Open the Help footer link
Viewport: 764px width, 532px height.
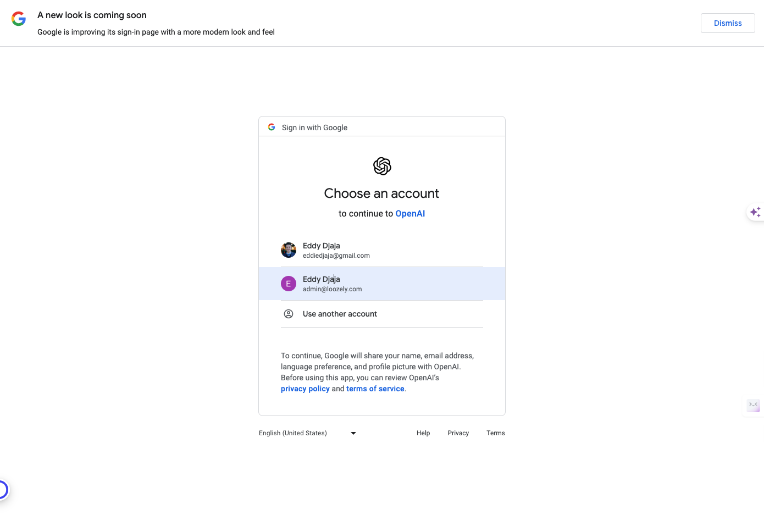(423, 433)
